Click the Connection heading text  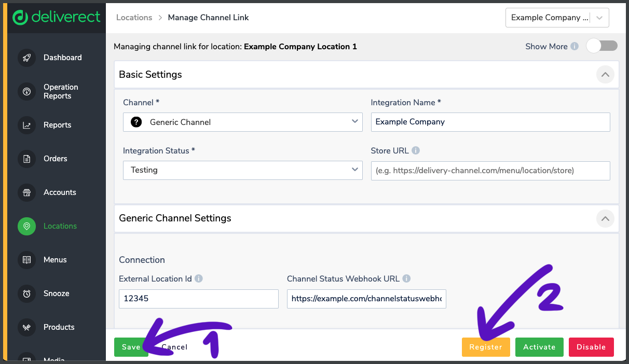[x=142, y=260]
